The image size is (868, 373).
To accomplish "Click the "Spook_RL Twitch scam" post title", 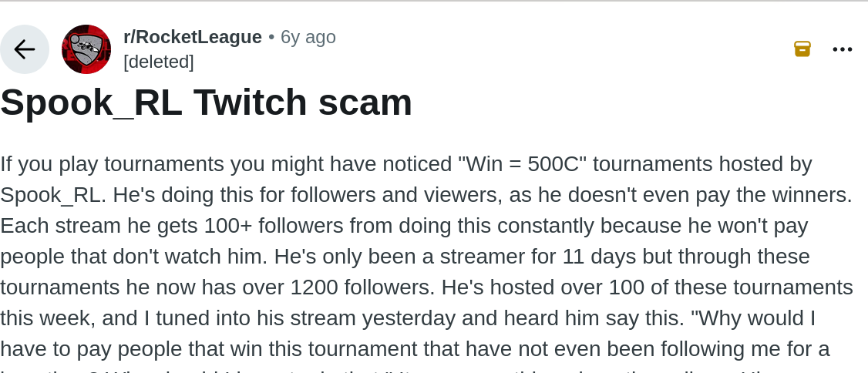I will tap(207, 102).
